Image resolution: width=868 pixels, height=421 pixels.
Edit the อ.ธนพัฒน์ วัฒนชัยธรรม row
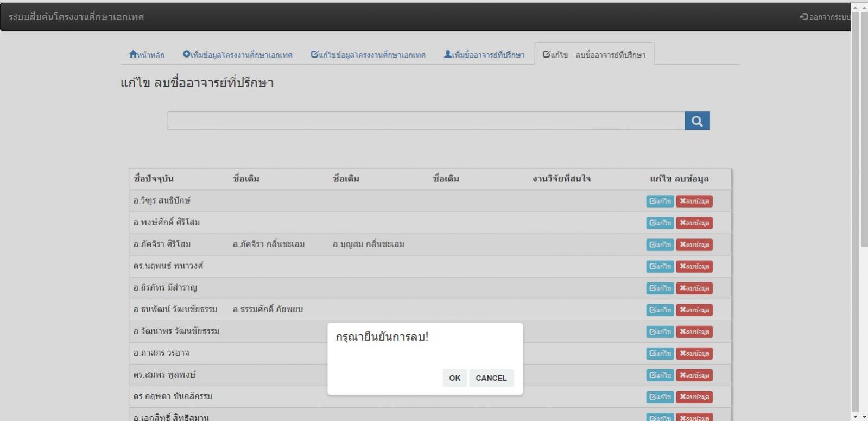(x=660, y=310)
